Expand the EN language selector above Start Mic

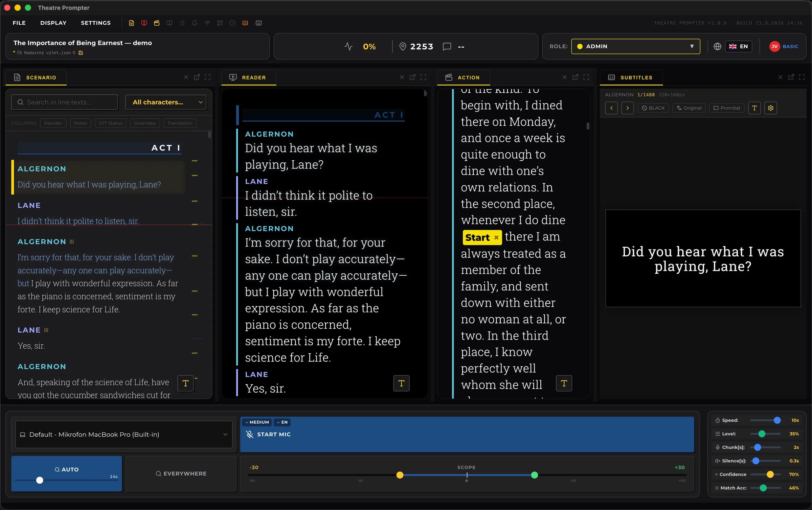[x=282, y=422]
